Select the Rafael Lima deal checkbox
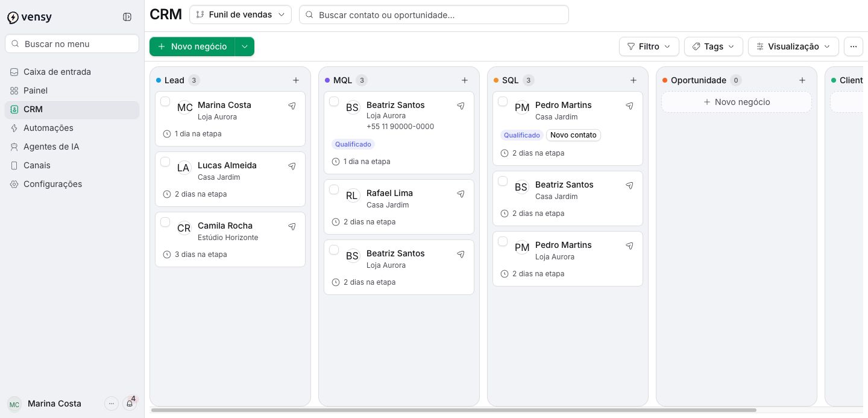Viewport: 868px width, 418px height. click(x=334, y=189)
